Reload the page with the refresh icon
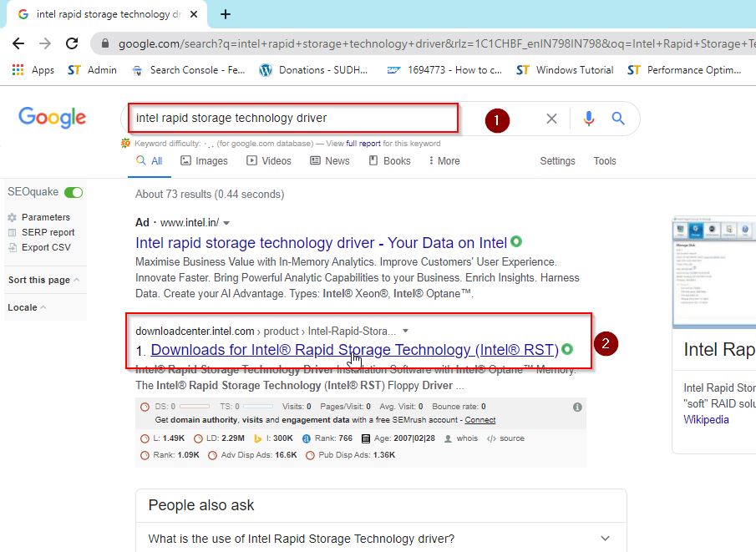756x552 pixels. [72, 44]
